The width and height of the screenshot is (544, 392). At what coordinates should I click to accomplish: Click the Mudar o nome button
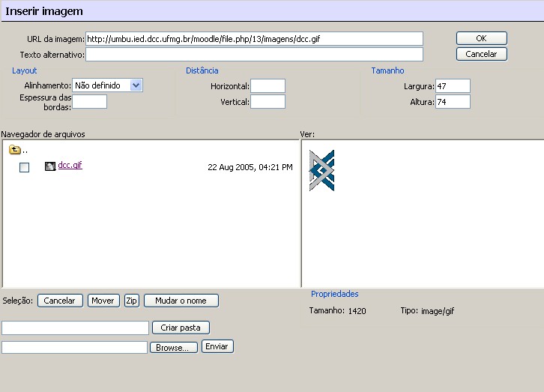181,301
